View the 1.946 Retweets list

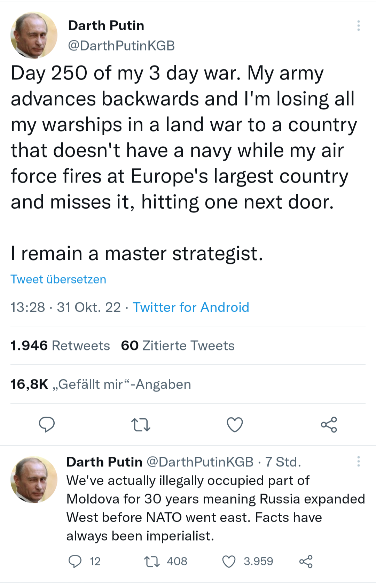pos(60,346)
